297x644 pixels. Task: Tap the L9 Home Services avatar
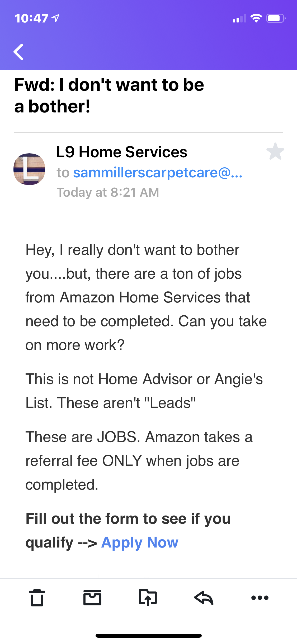point(29,169)
